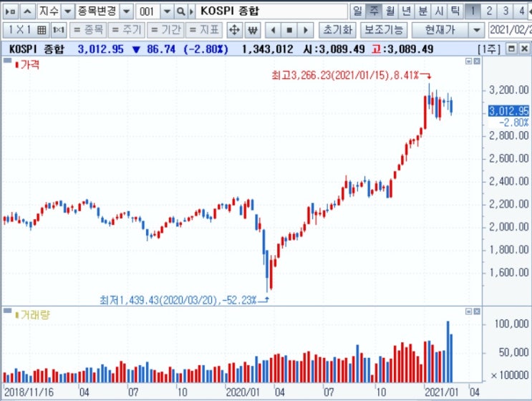Click the 가격 panel menu handle icon
532x401 pixels.
pyautogui.click(x=7, y=61)
